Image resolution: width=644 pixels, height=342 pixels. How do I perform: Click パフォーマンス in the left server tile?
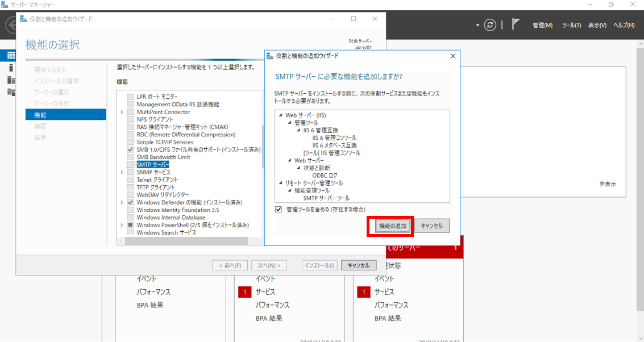[x=153, y=292]
